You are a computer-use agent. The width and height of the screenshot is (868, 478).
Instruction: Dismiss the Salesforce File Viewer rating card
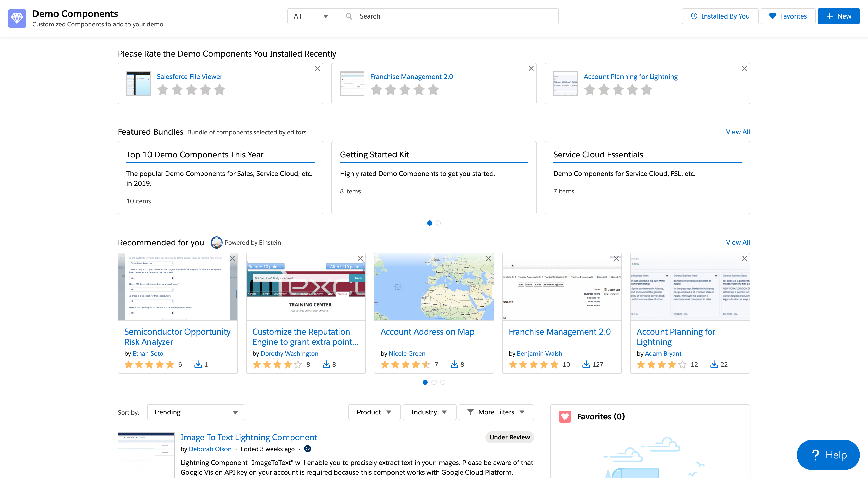317,68
